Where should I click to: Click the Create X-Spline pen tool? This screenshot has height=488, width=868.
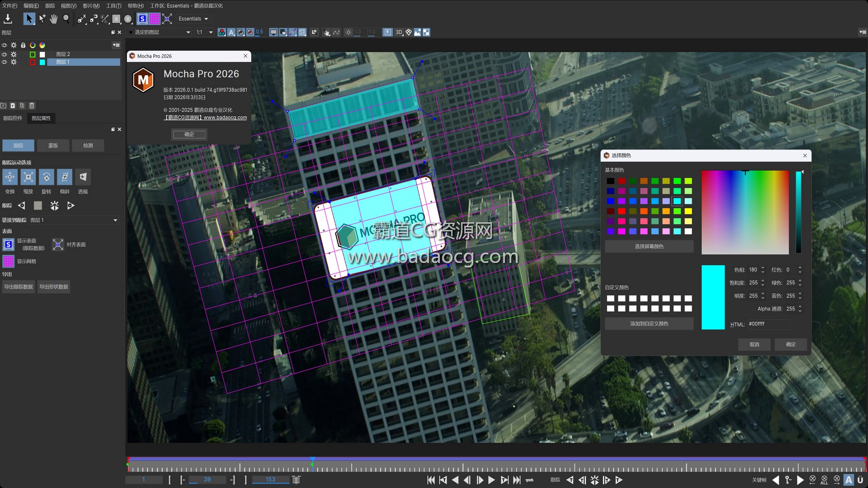coord(81,19)
